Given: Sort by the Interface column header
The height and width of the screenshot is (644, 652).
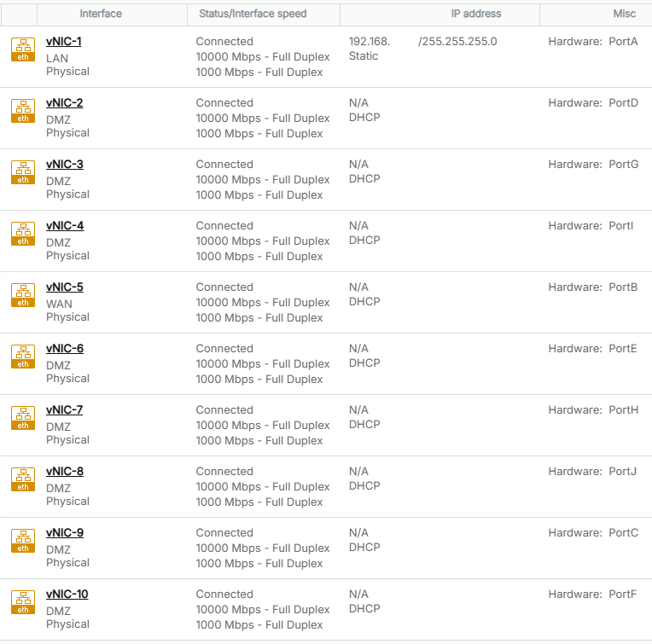Looking at the screenshot, I should (101, 14).
